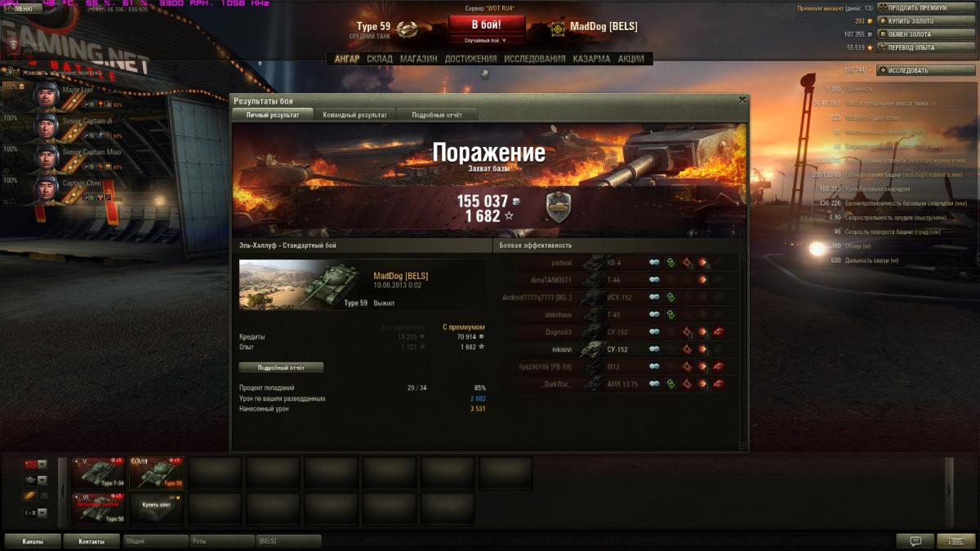The height and width of the screenshot is (551, 980).
Task: Open the МАГАЗИН store menu
Action: tap(418, 59)
